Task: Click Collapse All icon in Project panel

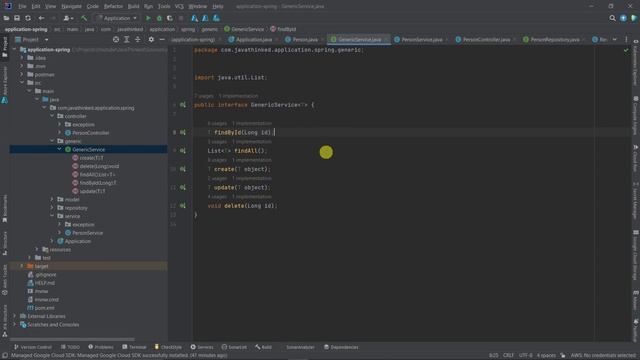Action: (138, 40)
